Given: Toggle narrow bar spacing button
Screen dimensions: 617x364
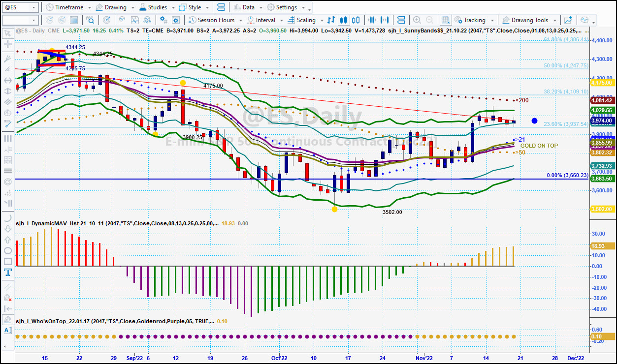Looking at the screenshot, I should click(x=372, y=20).
